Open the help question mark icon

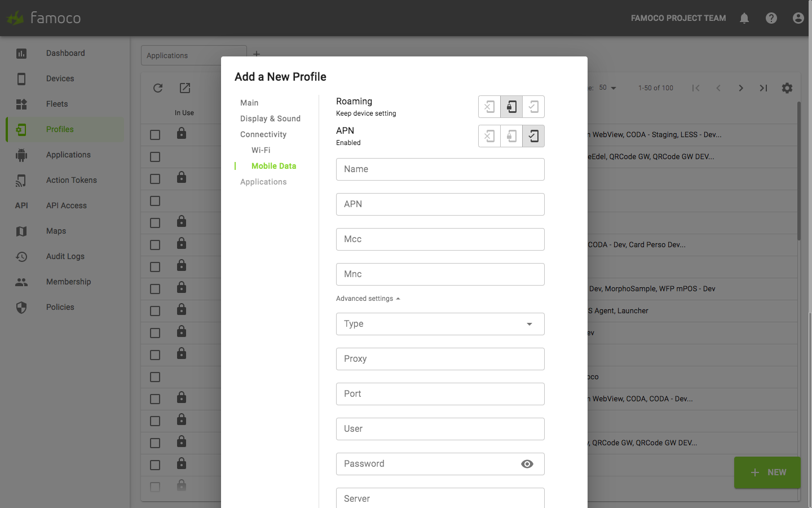click(771, 18)
